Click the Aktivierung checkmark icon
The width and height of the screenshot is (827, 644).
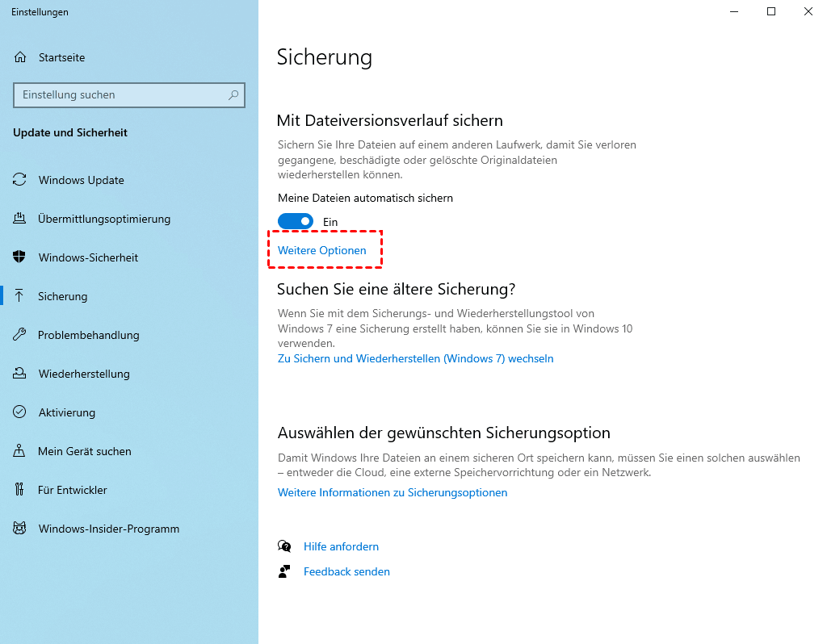point(20,412)
